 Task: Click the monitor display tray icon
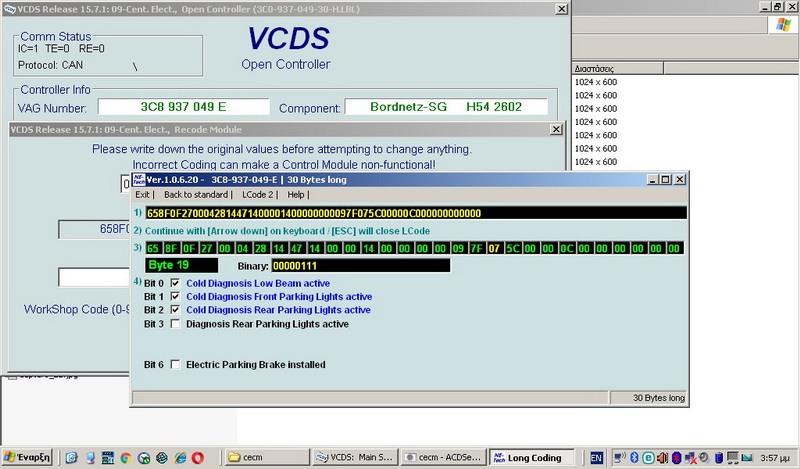coord(733,458)
